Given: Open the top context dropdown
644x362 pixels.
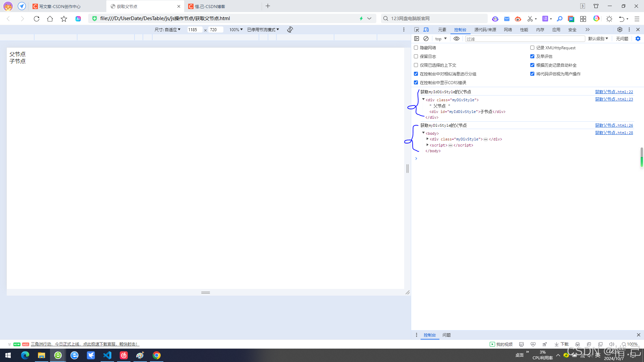Looking at the screenshot, I should pyautogui.click(x=441, y=39).
